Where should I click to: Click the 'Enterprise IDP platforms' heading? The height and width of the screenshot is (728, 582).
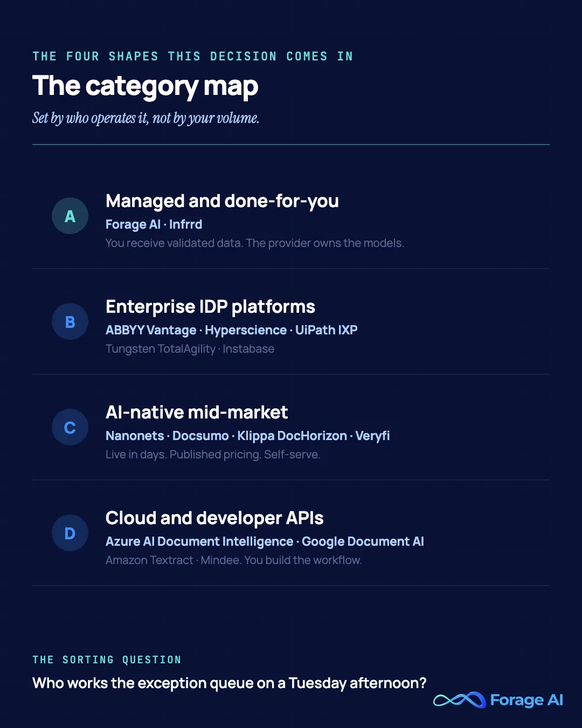[x=210, y=307]
